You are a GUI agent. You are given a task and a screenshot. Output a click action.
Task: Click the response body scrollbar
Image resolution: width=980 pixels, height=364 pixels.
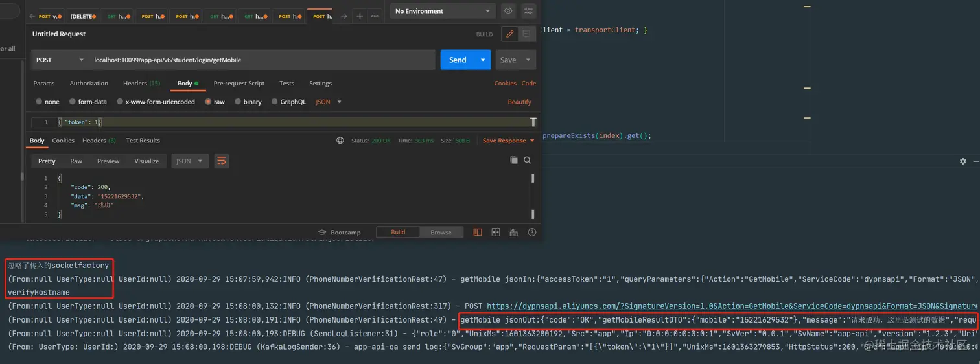[x=533, y=196]
